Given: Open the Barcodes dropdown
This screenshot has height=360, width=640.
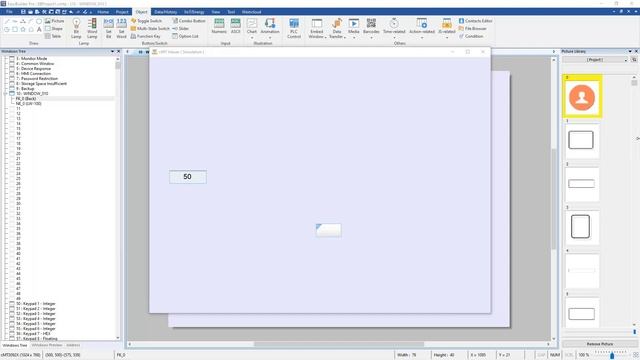Looking at the screenshot, I should coord(371,28).
